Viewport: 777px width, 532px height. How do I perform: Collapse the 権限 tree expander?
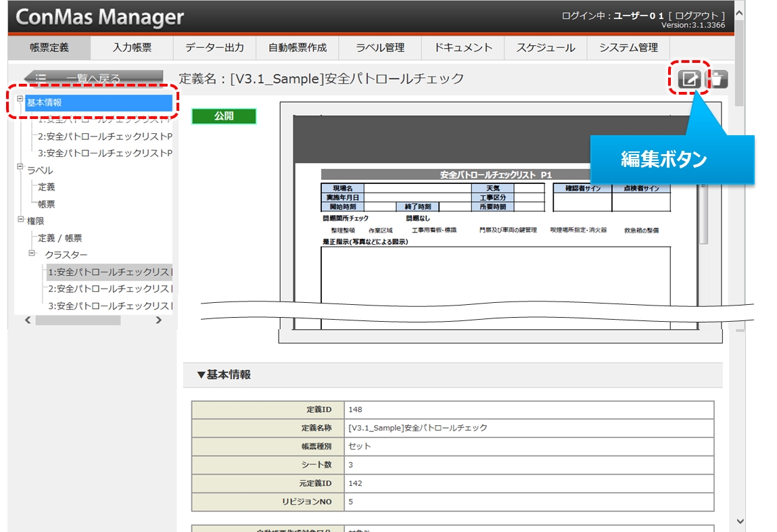(20, 218)
